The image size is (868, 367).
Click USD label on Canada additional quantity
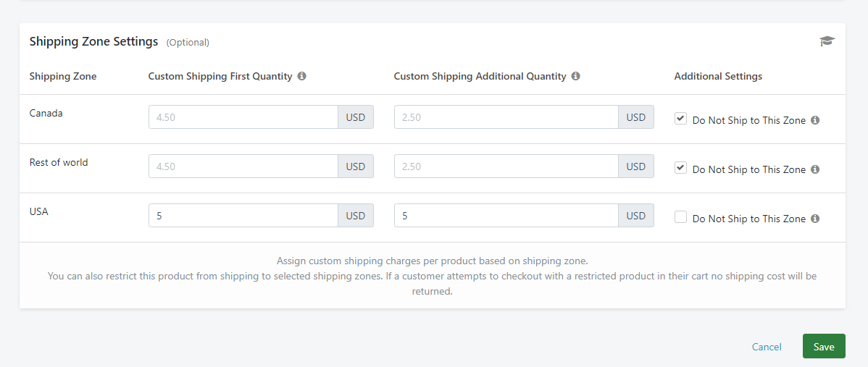pyautogui.click(x=635, y=117)
